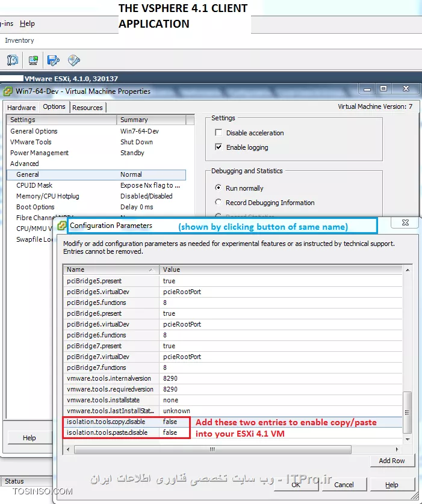Select VMware Tools settings row
Viewport: 422px width, 504px height.
coord(96,142)
